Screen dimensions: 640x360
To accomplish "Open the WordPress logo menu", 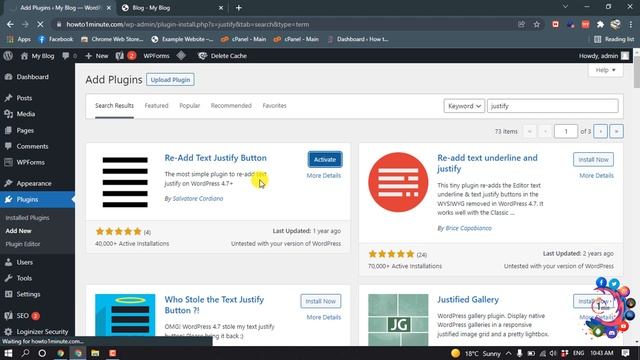I will [x=8, y=56].
